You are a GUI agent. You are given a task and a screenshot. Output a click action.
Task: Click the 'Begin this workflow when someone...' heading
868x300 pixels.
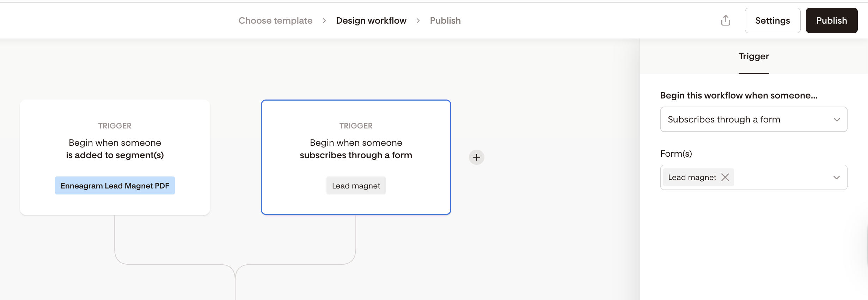pos(739,96)
